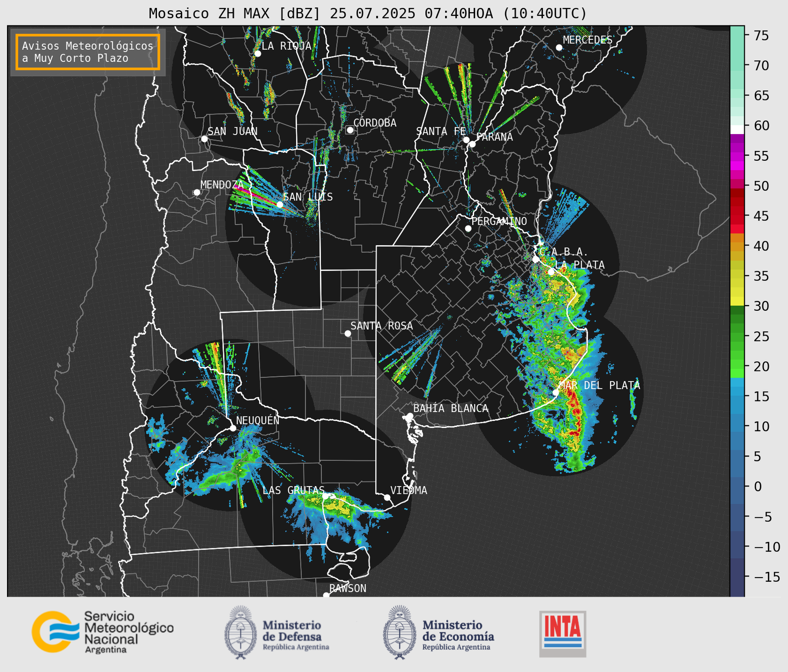Click the Ministerio de Economía emblem

click(x=399, y=632)
